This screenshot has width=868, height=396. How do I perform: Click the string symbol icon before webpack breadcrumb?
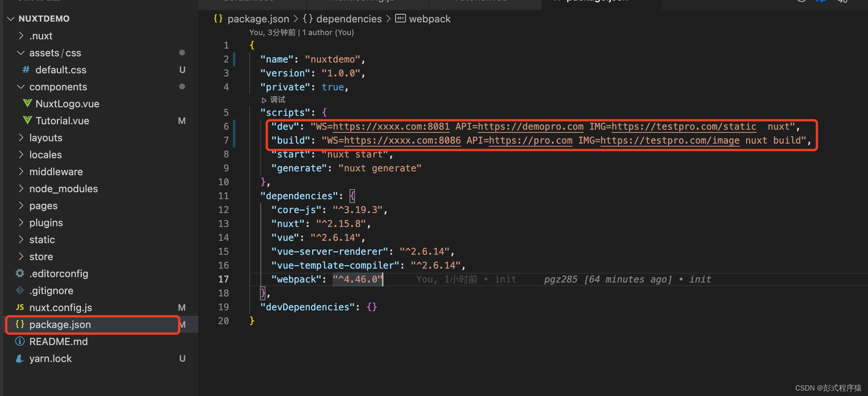(x=400, y=18)
